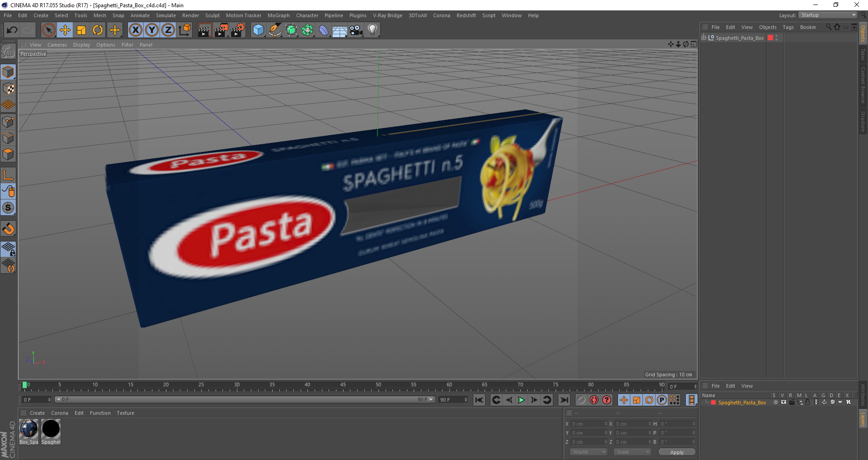This screenshot has width=868, height=460.
Task: Toggle Locked Workplane icon
Action: (x=8, y=249)
